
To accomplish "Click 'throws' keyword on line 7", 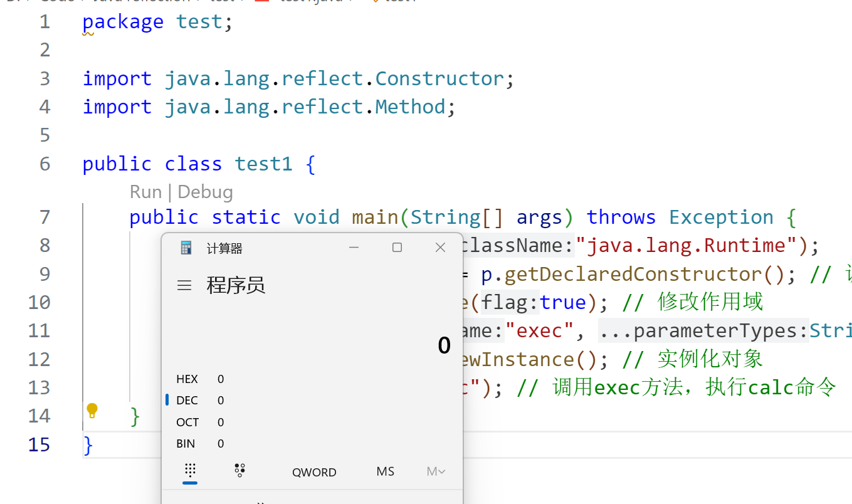I will click(x=621, y=218).
